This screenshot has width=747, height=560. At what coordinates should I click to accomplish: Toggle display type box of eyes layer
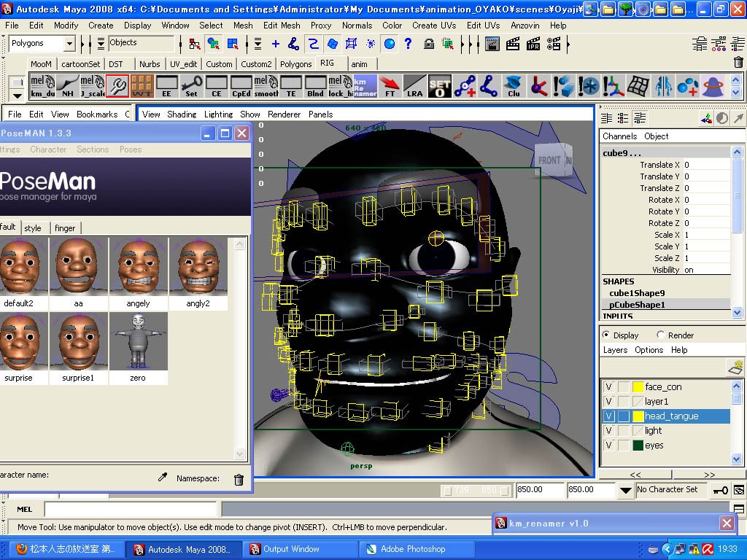(624, 446)
